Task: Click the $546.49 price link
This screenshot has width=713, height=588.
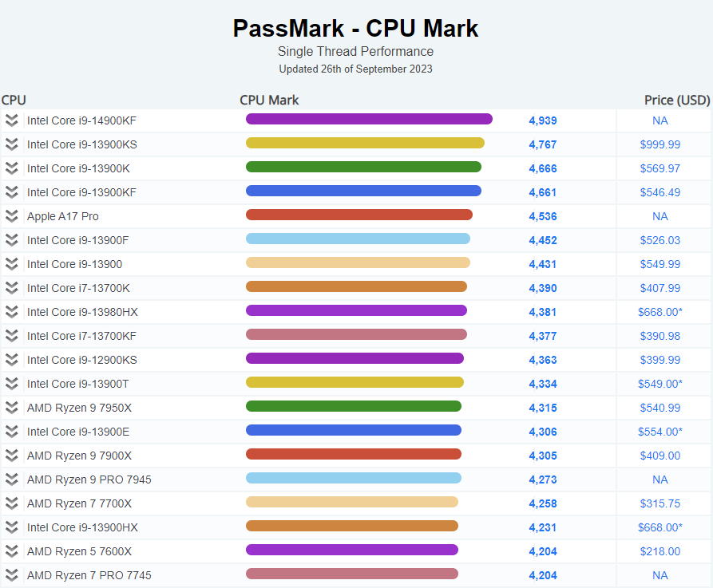Action: point(660,192)
